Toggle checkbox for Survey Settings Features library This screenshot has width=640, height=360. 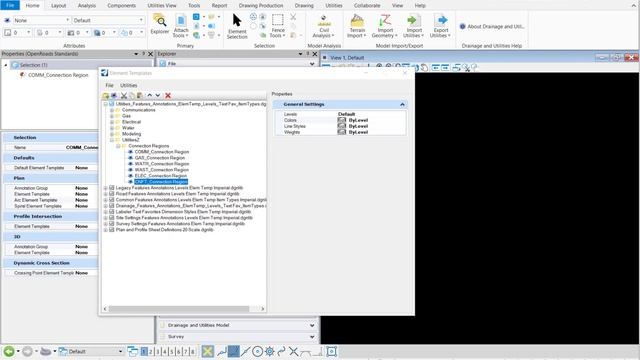click(x=111, y=224)
